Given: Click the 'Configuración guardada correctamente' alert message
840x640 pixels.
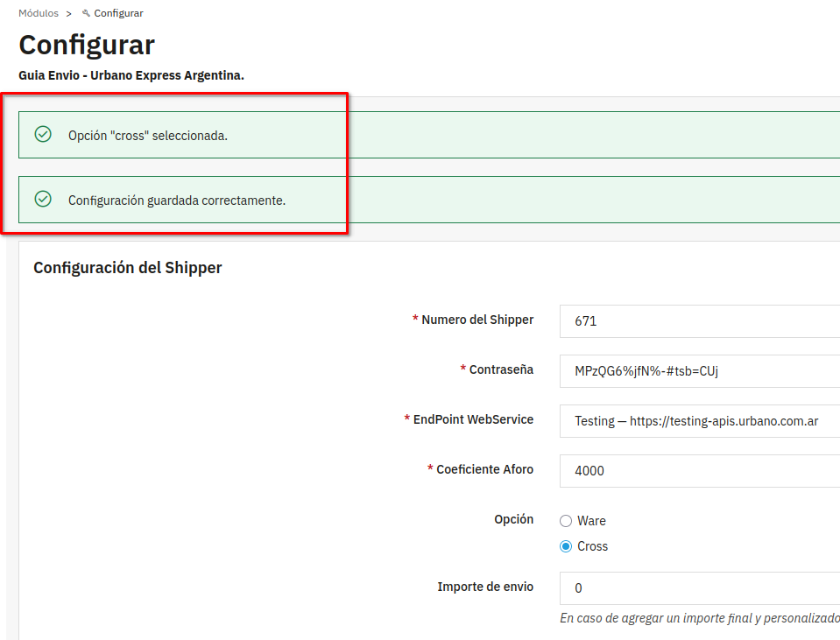Looking at the screenshot, I should [x=177, y=200].
